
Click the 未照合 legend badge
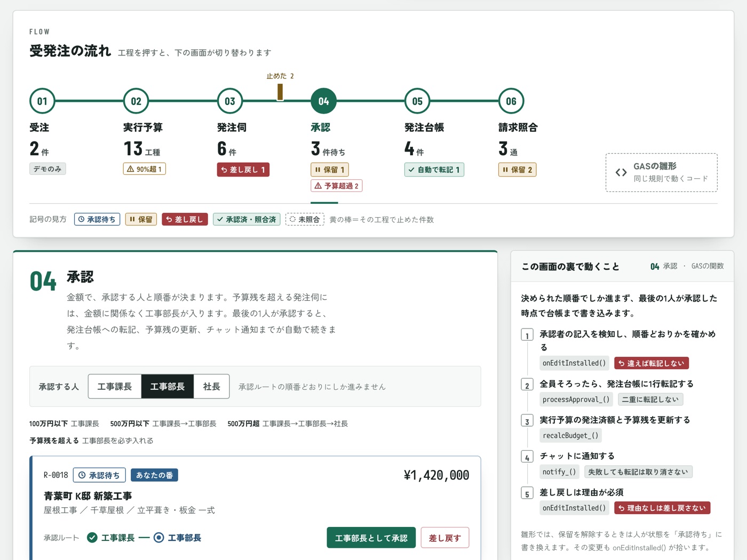305,219
